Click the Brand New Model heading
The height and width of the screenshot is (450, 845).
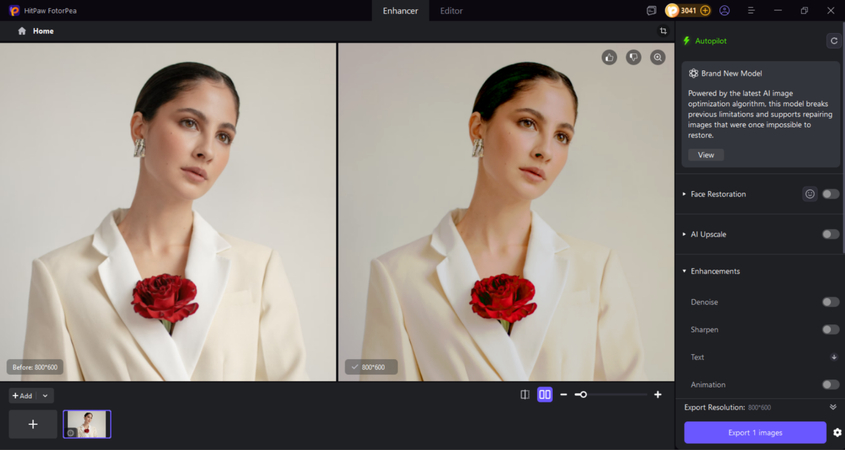(x=731, y=73)
